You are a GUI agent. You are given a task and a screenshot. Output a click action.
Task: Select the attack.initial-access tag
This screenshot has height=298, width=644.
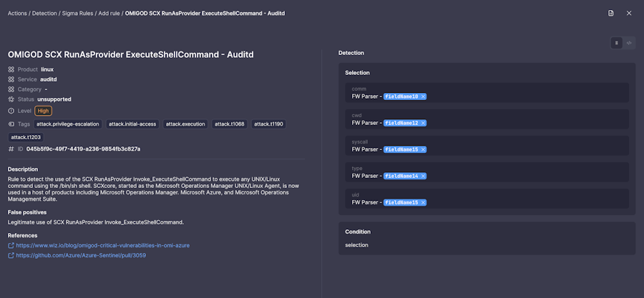pyautogui.click(x=132, y=124)
